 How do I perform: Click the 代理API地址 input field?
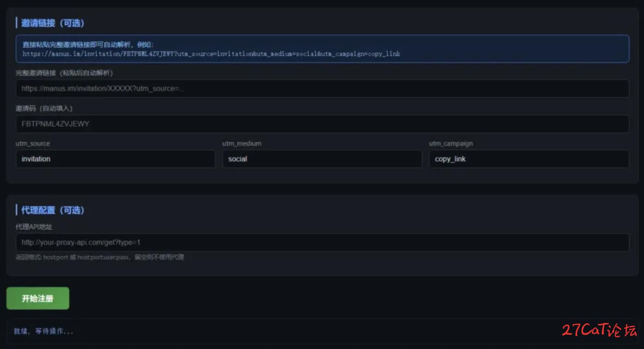(322, 242)
